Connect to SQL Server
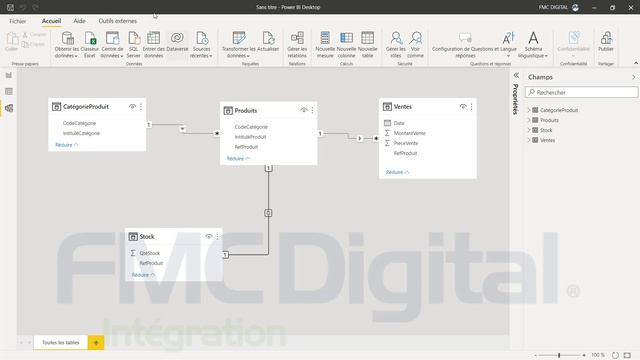Screen dimensions: 640x360 pos(133,44)
